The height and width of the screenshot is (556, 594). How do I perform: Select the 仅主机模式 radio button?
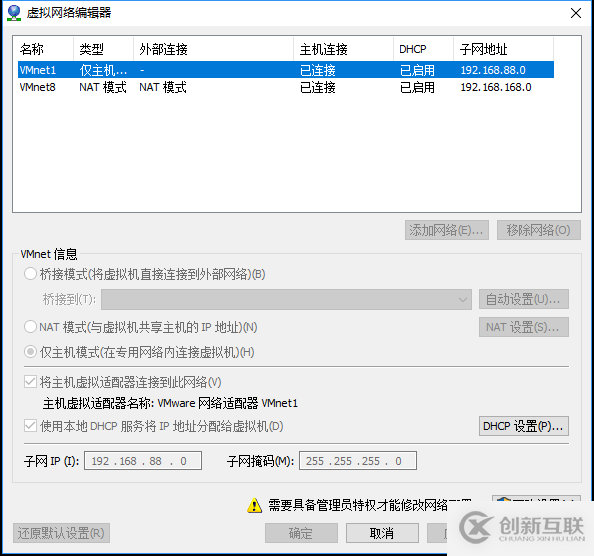pos(30,352)
